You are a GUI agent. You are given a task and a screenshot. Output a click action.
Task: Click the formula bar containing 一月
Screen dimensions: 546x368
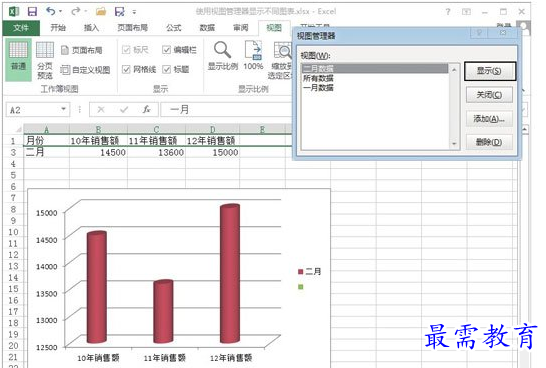click(x=226, y=110)
